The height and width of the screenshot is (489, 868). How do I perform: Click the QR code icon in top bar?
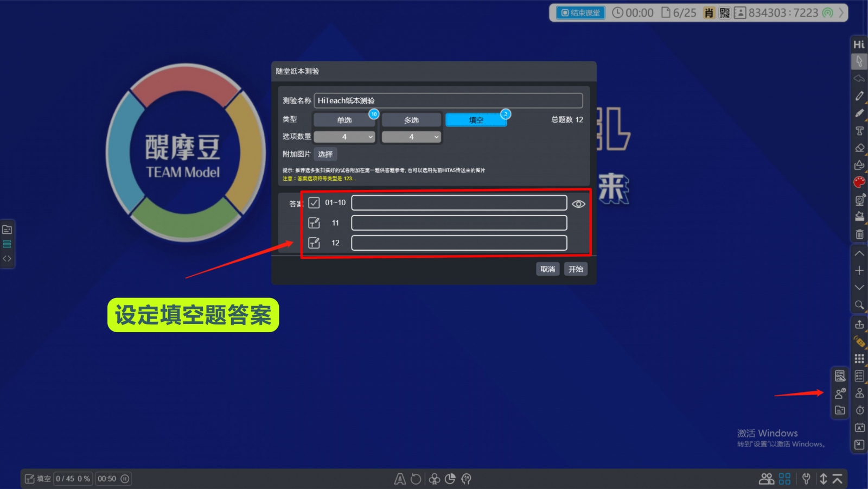pos(725,12)
